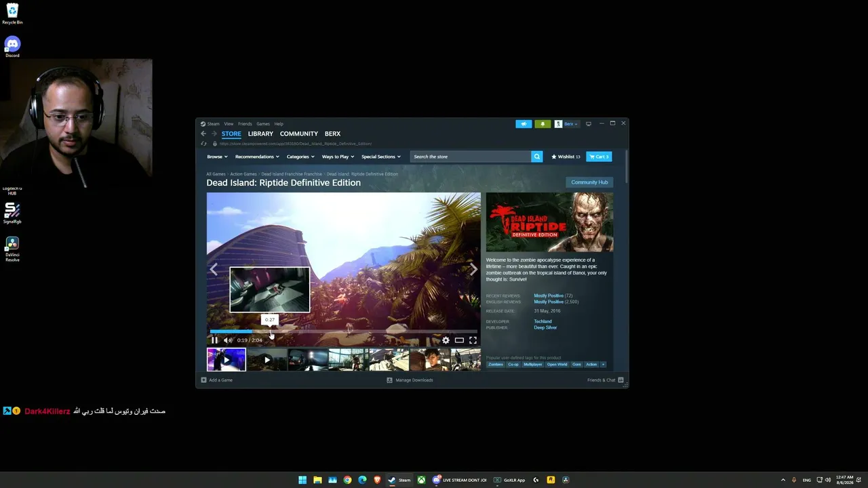Open File Explorer from the taskbar
The image size is (868, 488).
pyautogui.click(x=317, y=480)
